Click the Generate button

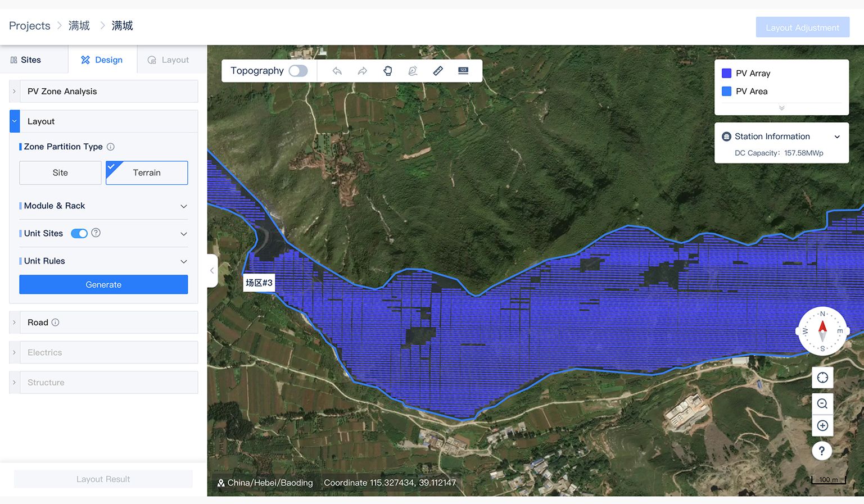click(x=103, y=285)
